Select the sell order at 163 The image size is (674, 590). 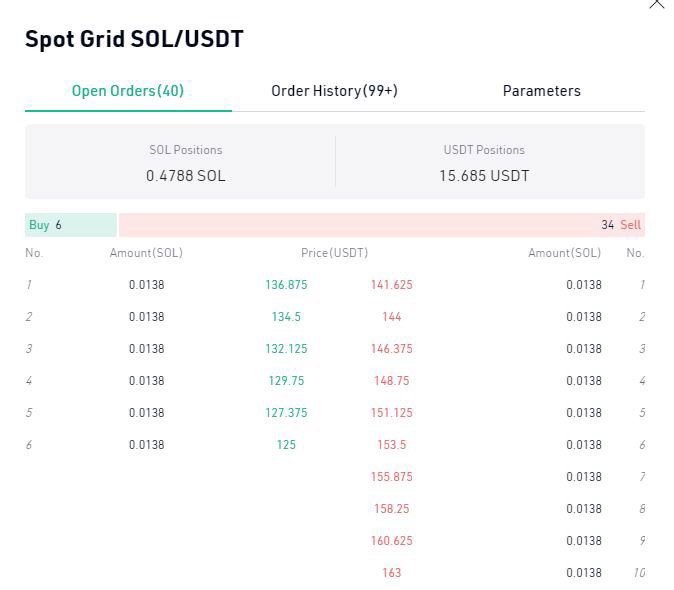392,572
